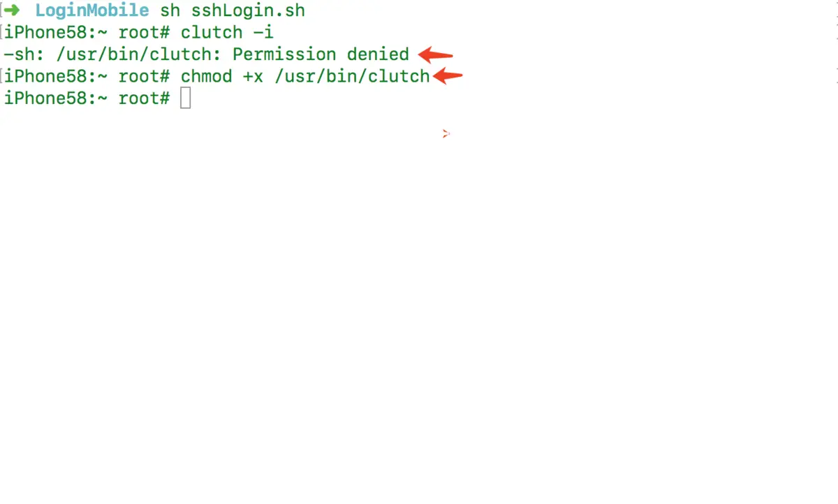Click the '+x' permission flag
This screenshot has height=504, width=838.
[x=253, y=76]
